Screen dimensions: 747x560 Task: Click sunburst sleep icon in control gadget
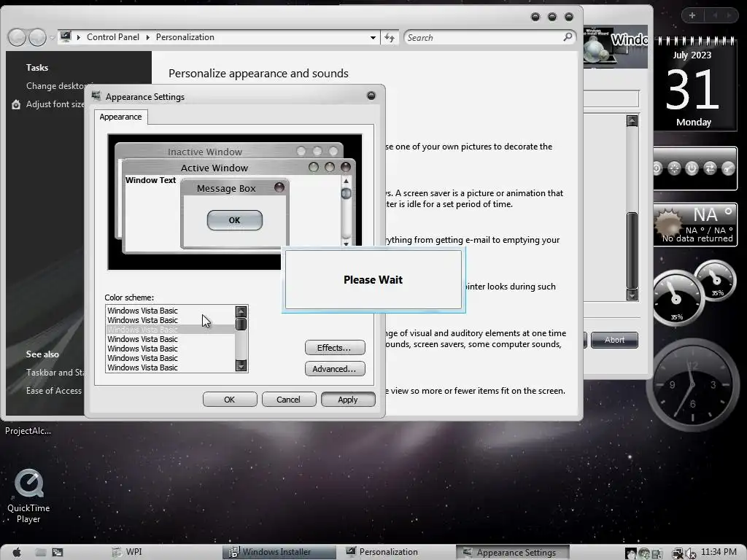[x=674, y=168]
